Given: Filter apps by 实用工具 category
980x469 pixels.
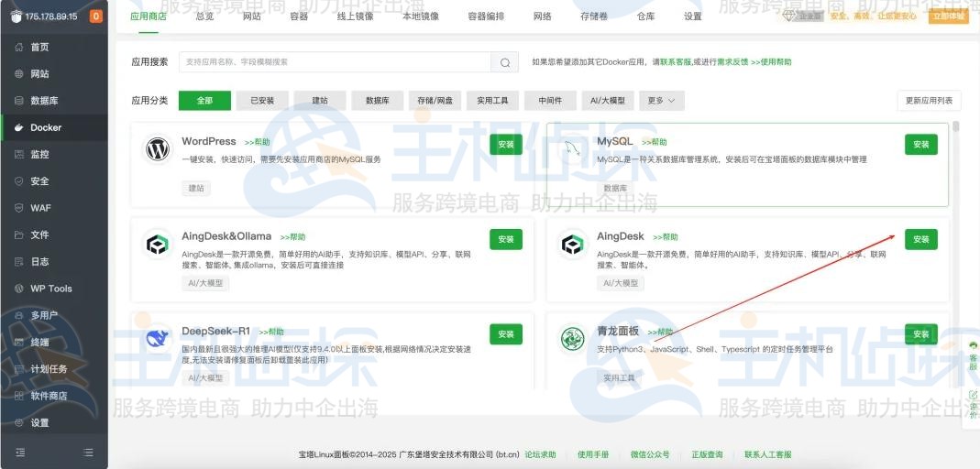Looking at the screenshot, I should (492, 101).
